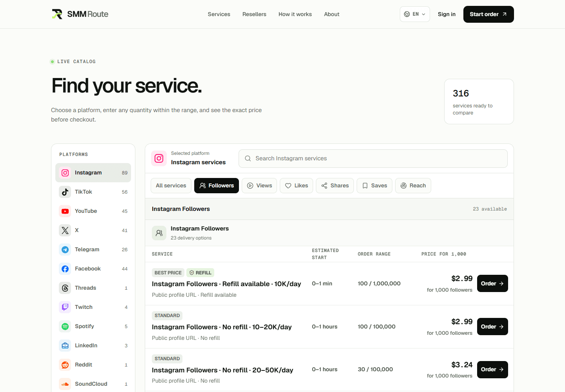Click the ESTIMATED START column header
Image resolution: width=565 pixels, height=392 pixels.
click(325, 254)
